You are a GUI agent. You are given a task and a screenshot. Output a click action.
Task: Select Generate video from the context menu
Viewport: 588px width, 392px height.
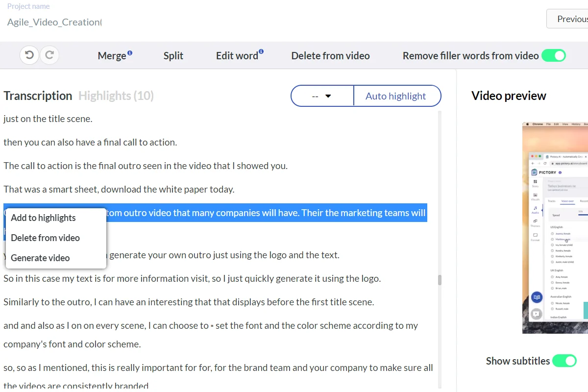point(40,258)
